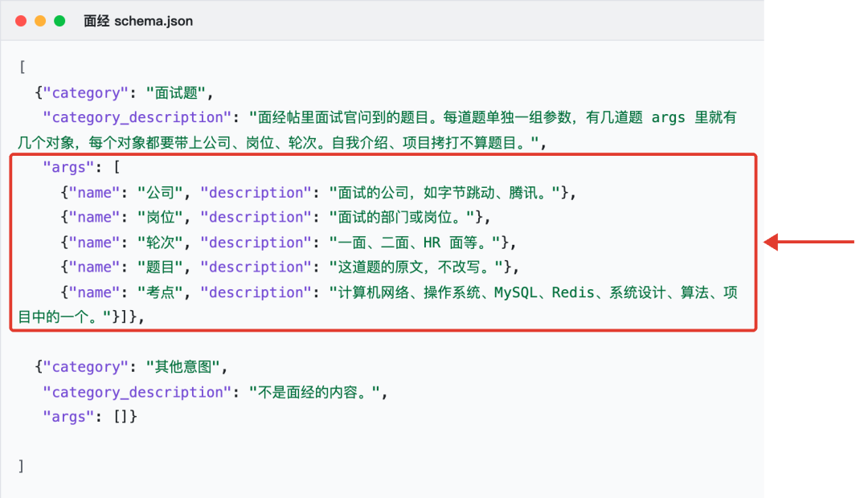Click the "category" key before "面试题"
This screenshot has height=498, width=868.
(86, 93)
